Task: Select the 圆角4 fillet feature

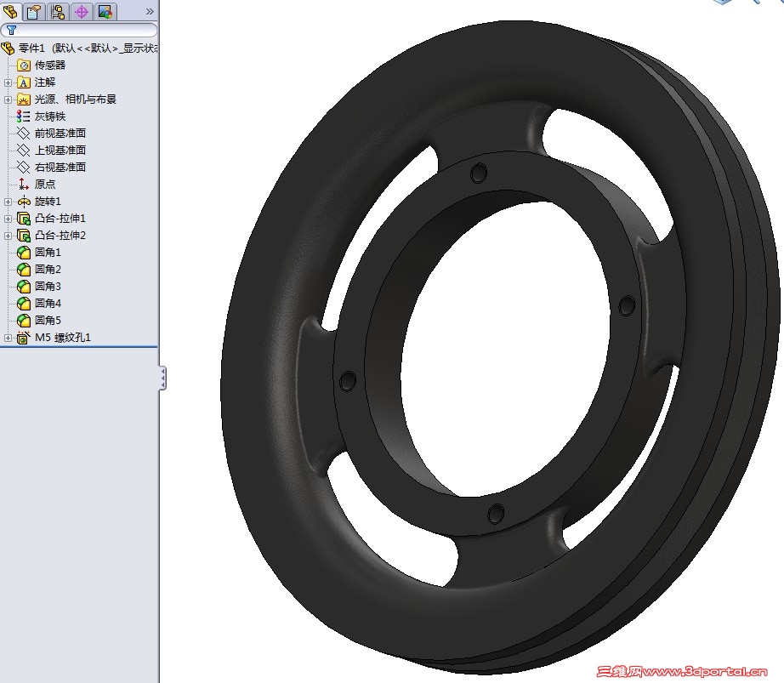Action: click(x=48, y=304)
